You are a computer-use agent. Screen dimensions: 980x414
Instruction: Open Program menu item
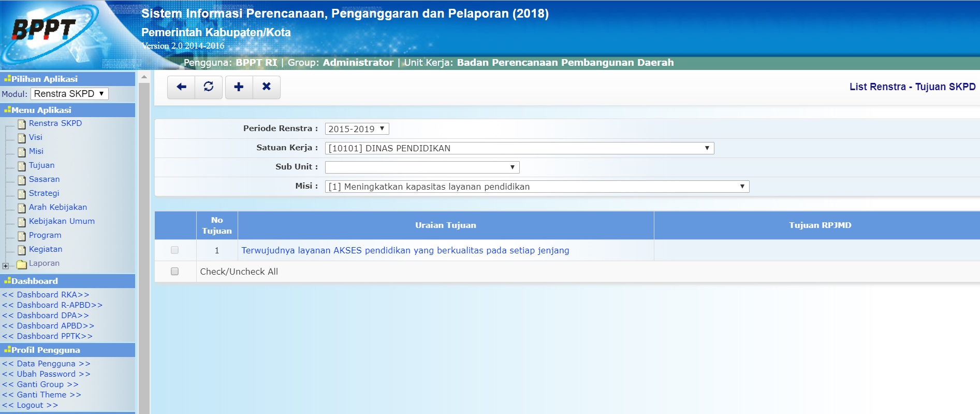(45, 235)
